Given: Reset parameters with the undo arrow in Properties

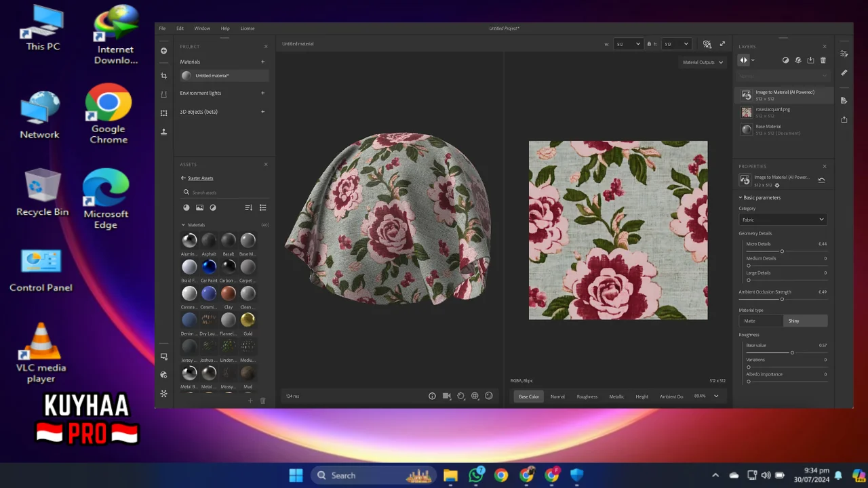Looking at the screenshot, I should [x=821, y=180].
